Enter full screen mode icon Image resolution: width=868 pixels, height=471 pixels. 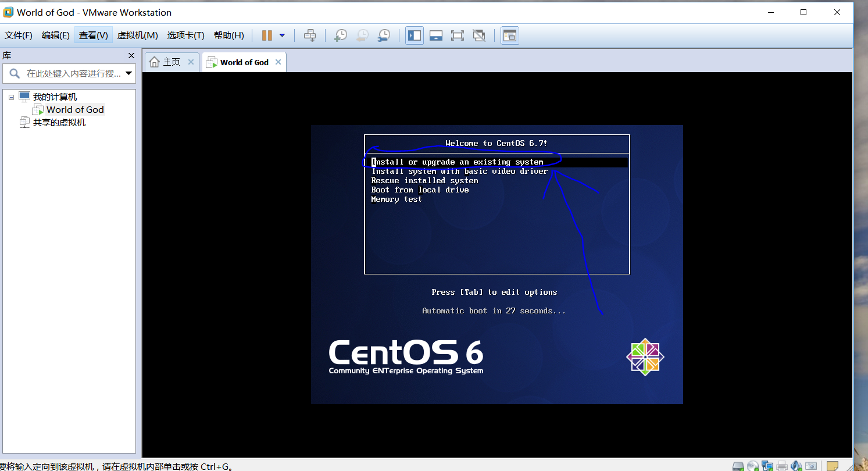[458, 35]
